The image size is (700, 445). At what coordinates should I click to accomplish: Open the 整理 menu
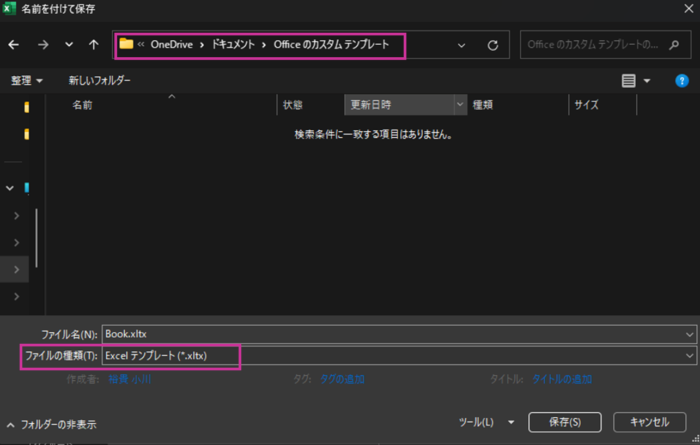[x=27, y=80]
